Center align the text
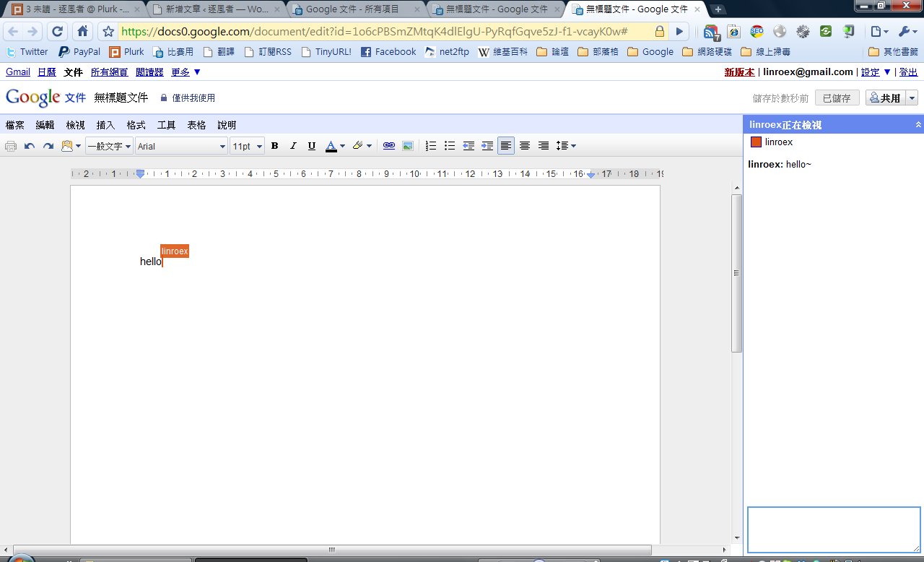 pyautogui.click(x=525, y=146)
